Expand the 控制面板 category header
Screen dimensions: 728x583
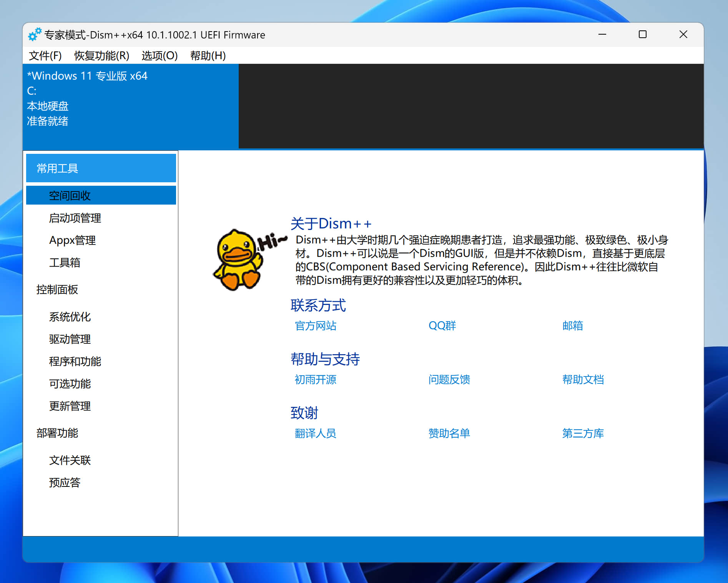coord(57,290)
